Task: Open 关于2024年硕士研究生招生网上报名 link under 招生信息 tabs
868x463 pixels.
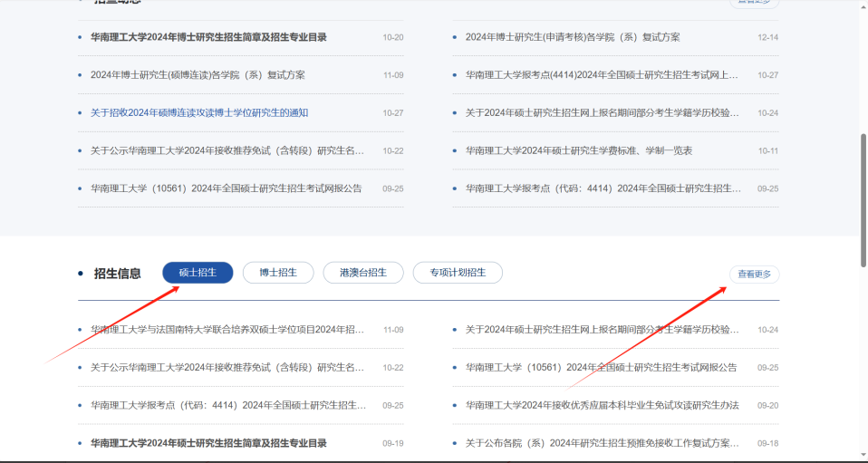Action: (603, 330)
